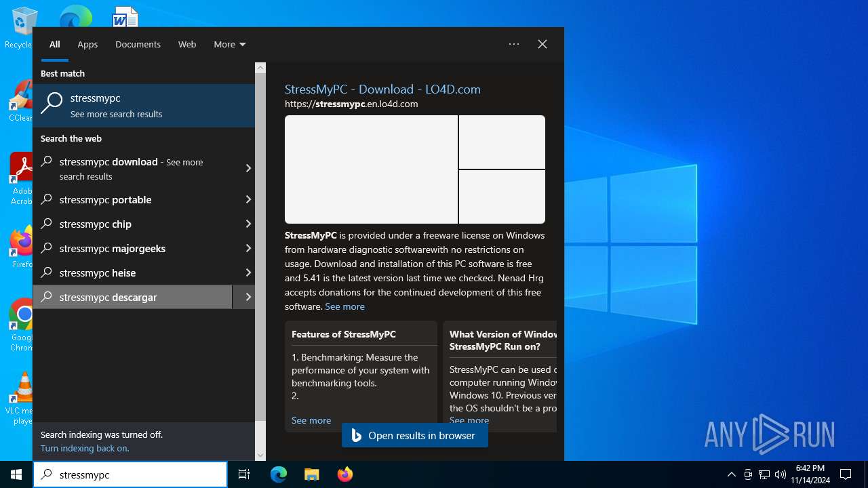868x488 pixels.
Task: Open the Features of StressMyPC card
Action: coord(361,376)
